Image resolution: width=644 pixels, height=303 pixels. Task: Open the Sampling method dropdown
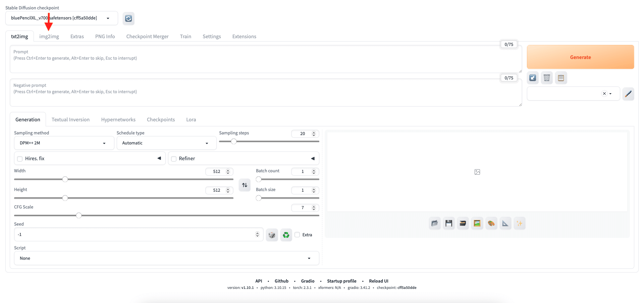[x=62, y=143]
